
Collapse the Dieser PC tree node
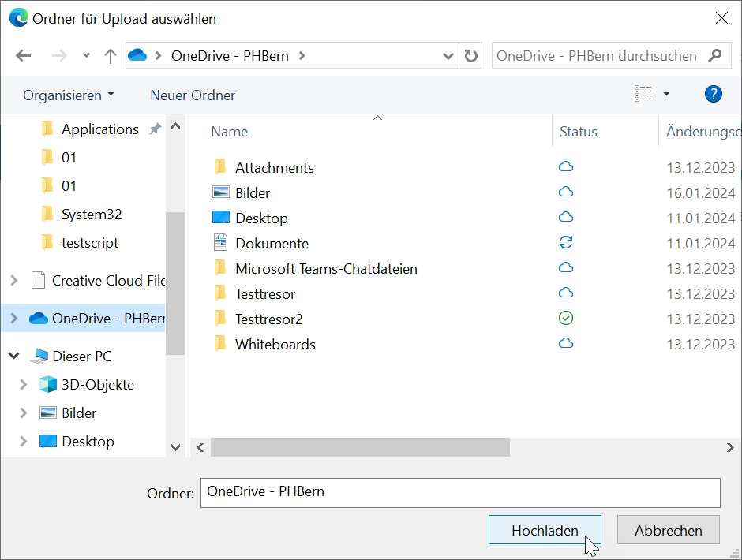(14, 357)
